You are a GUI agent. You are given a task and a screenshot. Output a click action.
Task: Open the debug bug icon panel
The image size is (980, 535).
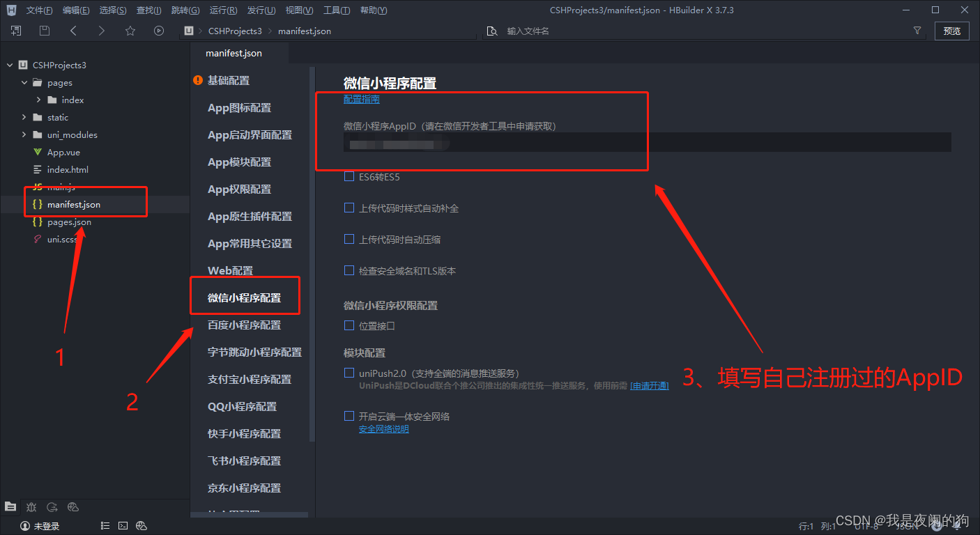[x=31, y=506]
